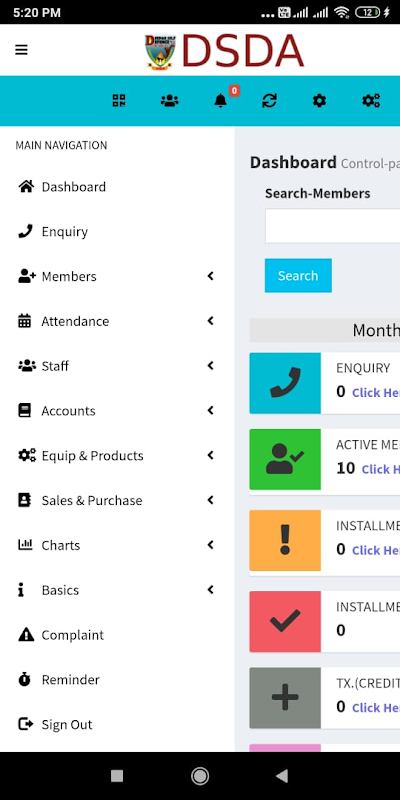Screen dimensions: 400x800
Task: Open the single gear settings icon
Action: point(319,101)
